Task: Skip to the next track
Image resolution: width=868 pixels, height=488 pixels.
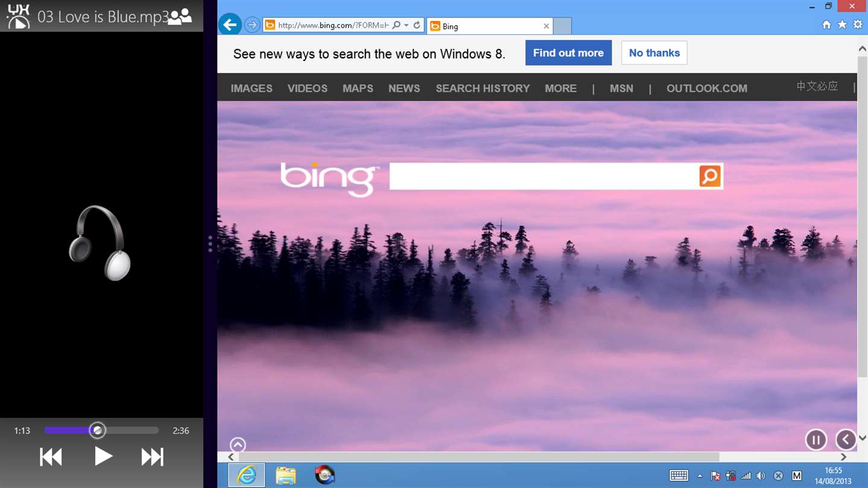Action: pos(153,457)
